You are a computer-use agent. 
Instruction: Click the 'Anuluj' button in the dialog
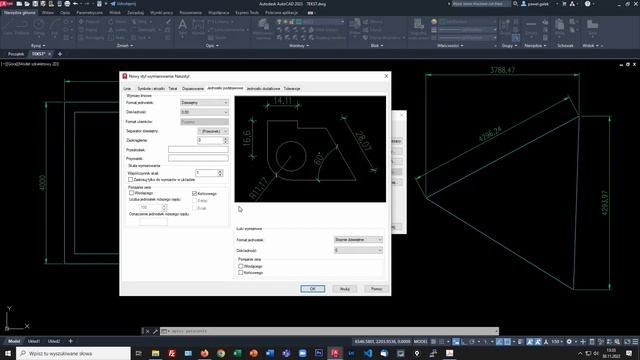tap(344, 289)
